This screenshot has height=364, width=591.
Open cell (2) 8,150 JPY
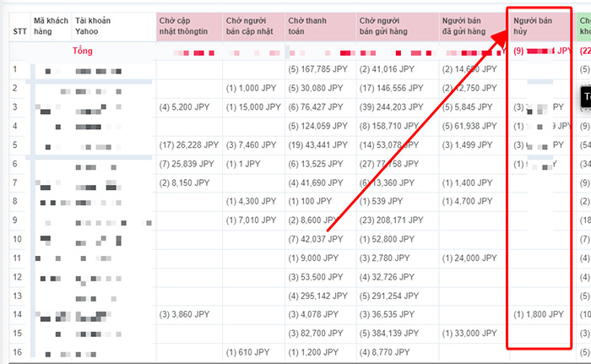point(184,183)
